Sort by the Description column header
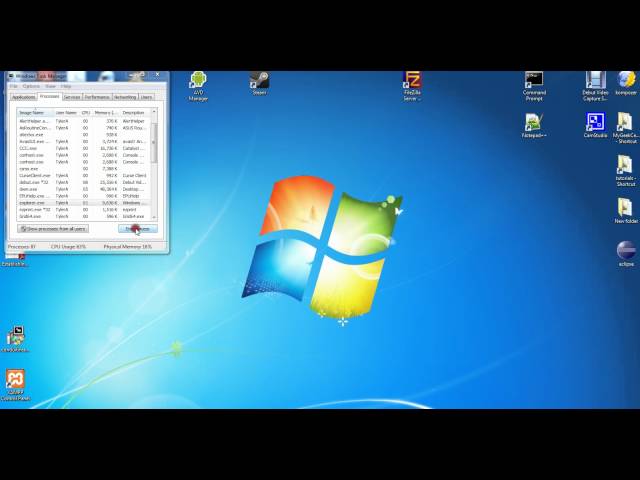This screenshot has height=480, width=640. (x=135, y=112)
